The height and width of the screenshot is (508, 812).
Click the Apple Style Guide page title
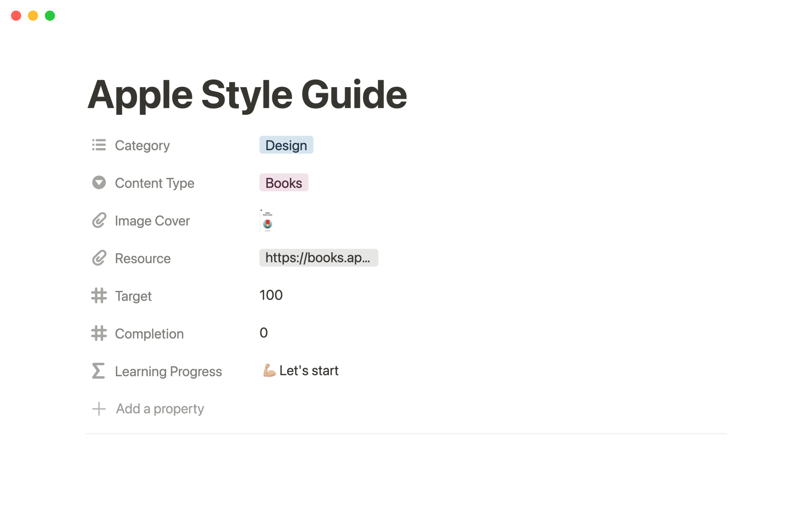click(247, 95)
